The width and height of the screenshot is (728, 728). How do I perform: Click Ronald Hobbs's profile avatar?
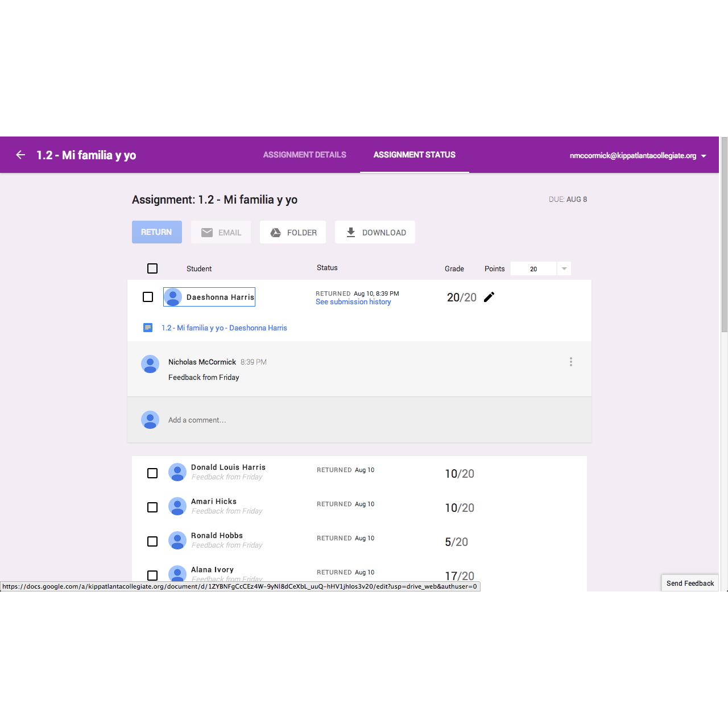(177, 540)
